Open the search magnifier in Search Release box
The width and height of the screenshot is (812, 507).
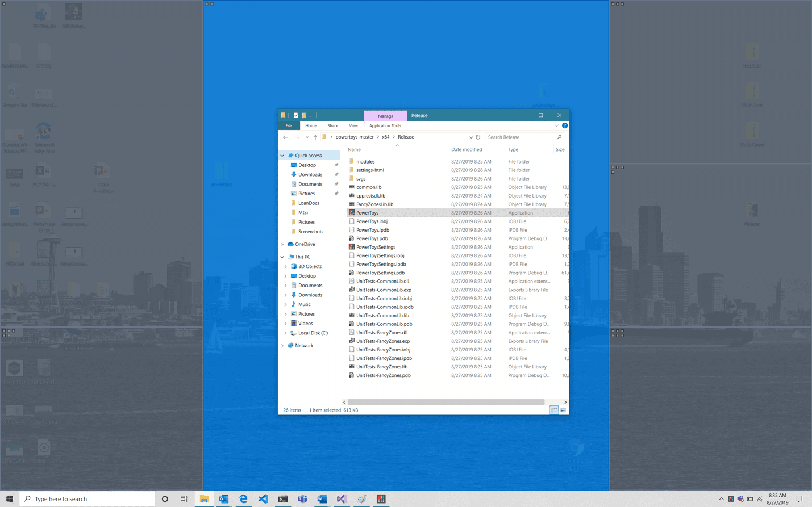559,137
